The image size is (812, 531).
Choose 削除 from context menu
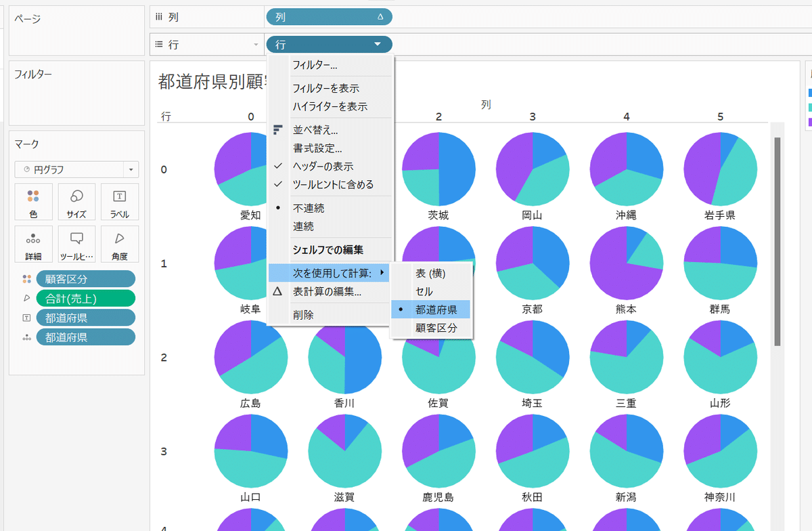[330, 315]
